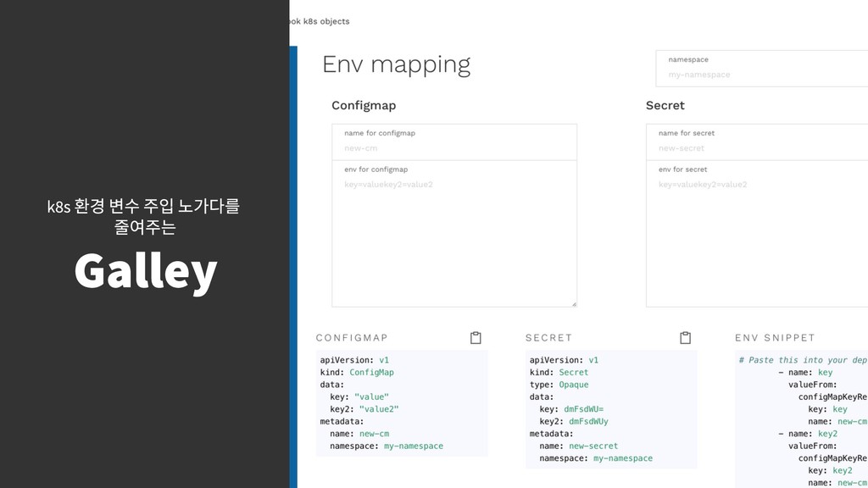Click 'key: "value"' line in configmap output

[359, 396]
